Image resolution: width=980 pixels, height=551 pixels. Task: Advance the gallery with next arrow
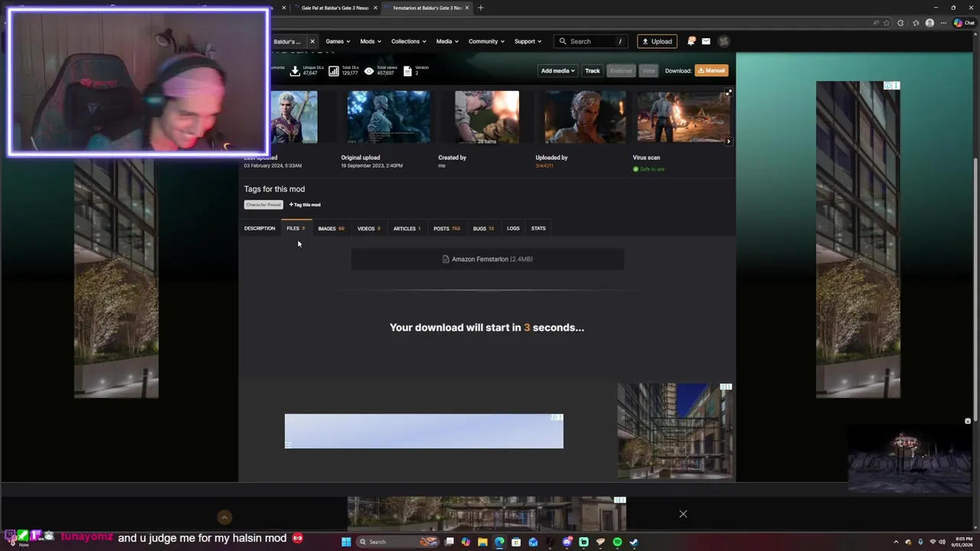click(728, 142)
